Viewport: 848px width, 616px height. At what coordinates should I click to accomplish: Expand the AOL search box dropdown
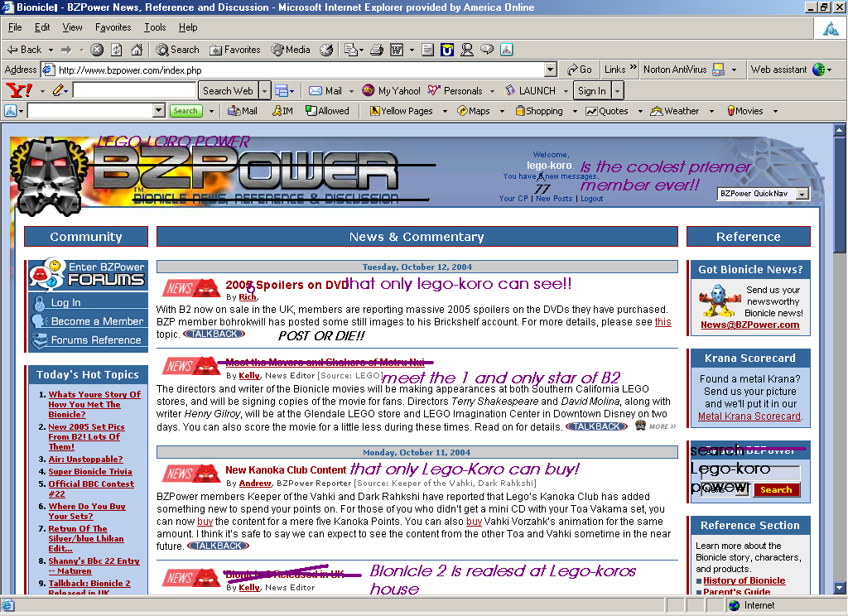[x=158, y=111]
